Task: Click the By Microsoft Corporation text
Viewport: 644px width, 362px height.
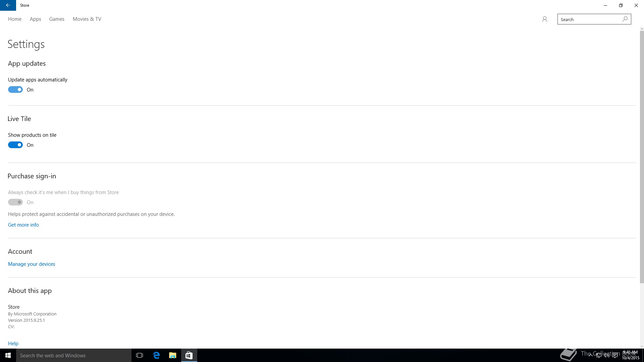Action: pyautogui.click(x=32, y=314)
